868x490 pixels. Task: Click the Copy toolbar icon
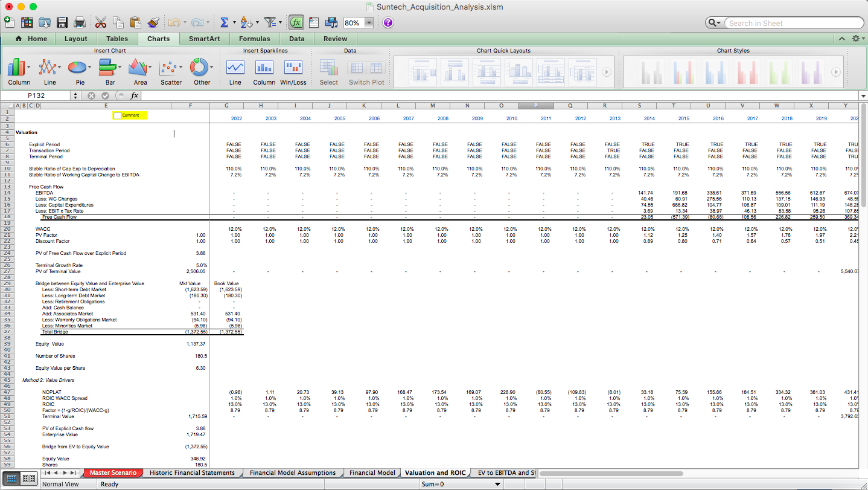tap(119, 22)
